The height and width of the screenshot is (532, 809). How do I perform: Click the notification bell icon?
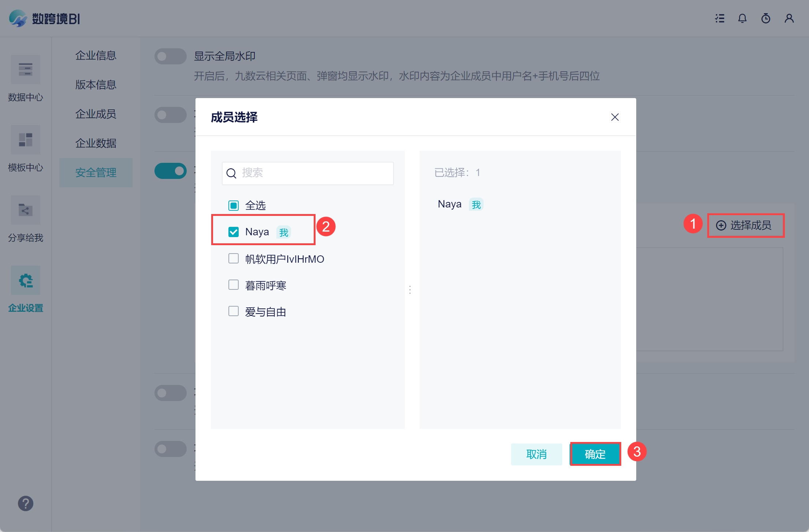pos(742,18)
